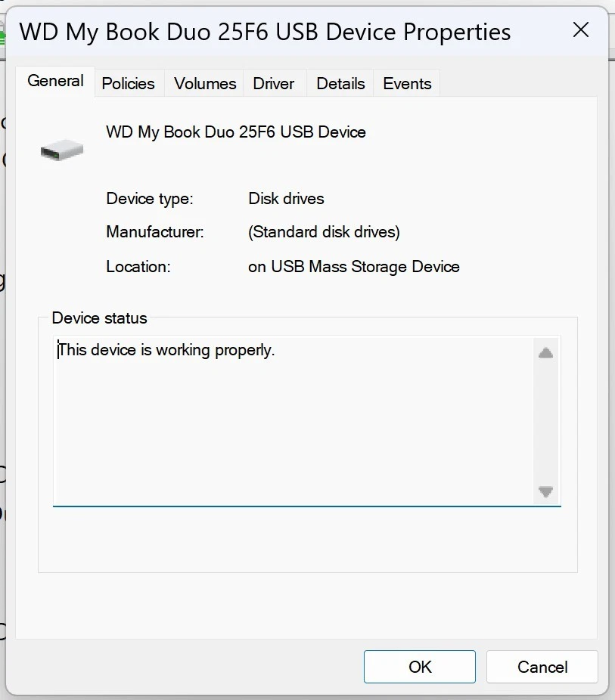This screenshot has height=700, width=615.
Task: Select the General tab
Action: [x=55, y=80]
